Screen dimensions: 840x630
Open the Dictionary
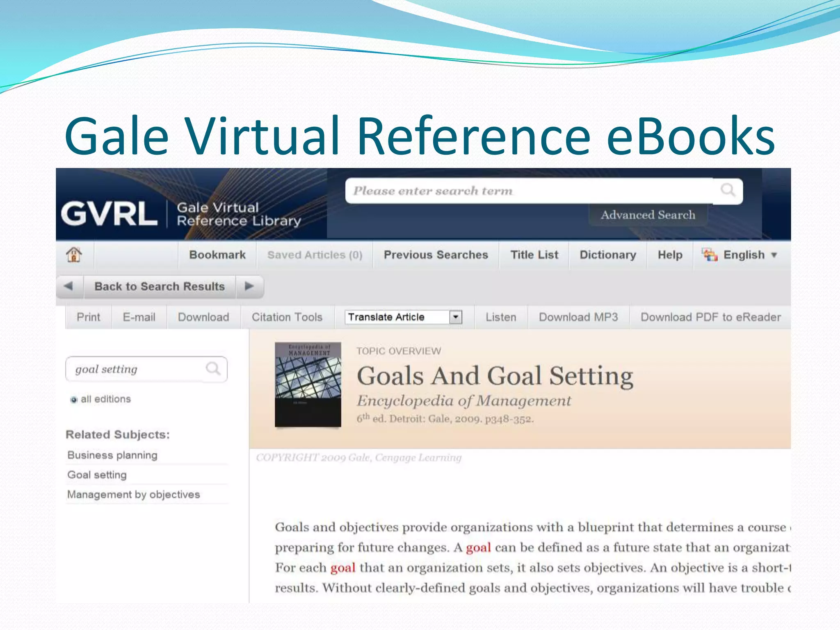click(x=608, y=255)
